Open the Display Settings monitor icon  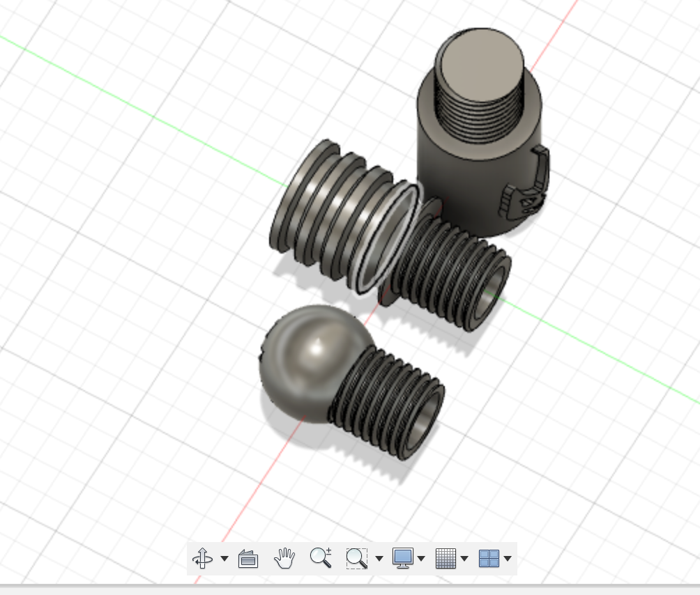click(403, 559)
